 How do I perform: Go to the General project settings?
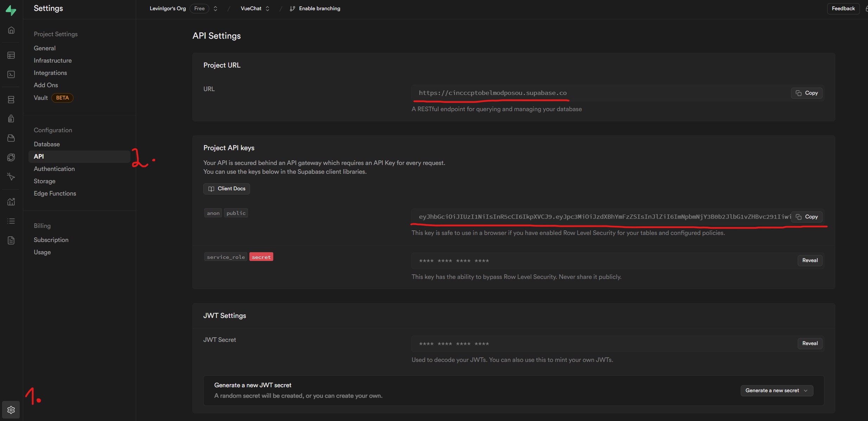[45, 48]
